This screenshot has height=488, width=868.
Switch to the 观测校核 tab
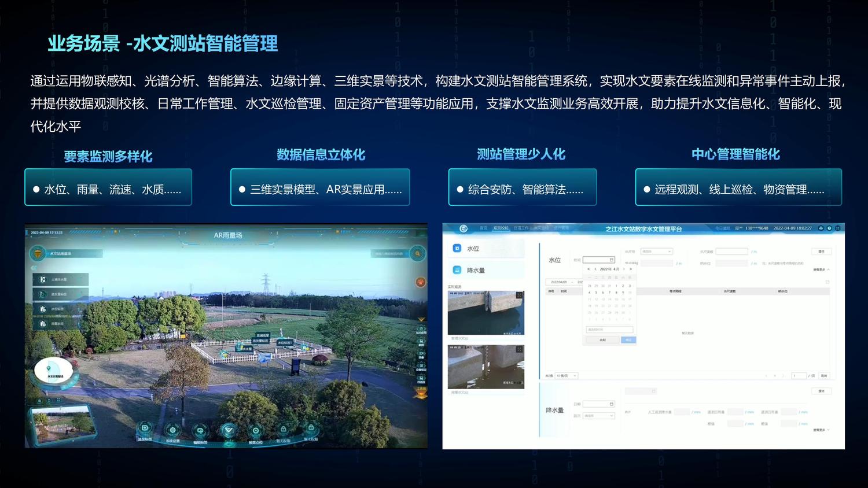(x=501, y=228)
